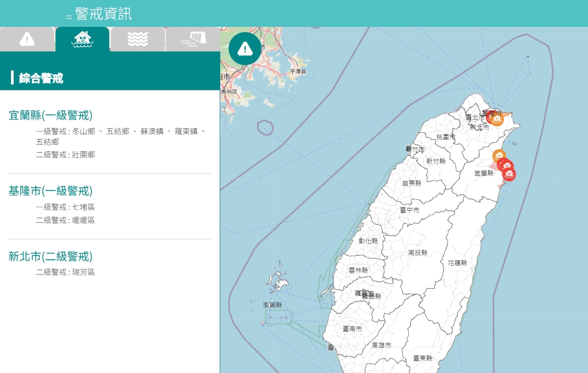Click the 澎湖縣 map label
The height and width of the screenshot is (373, 588).
[273, 305]
